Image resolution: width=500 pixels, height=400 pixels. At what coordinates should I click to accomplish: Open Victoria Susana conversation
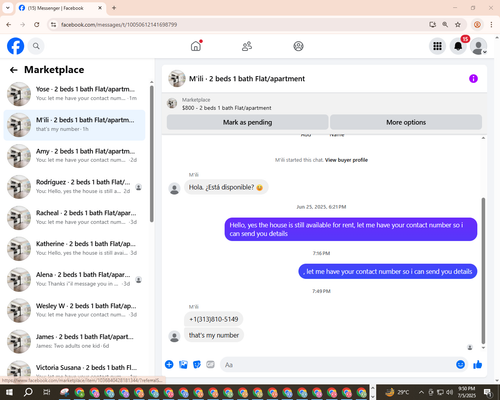click(x=74, y=368)
